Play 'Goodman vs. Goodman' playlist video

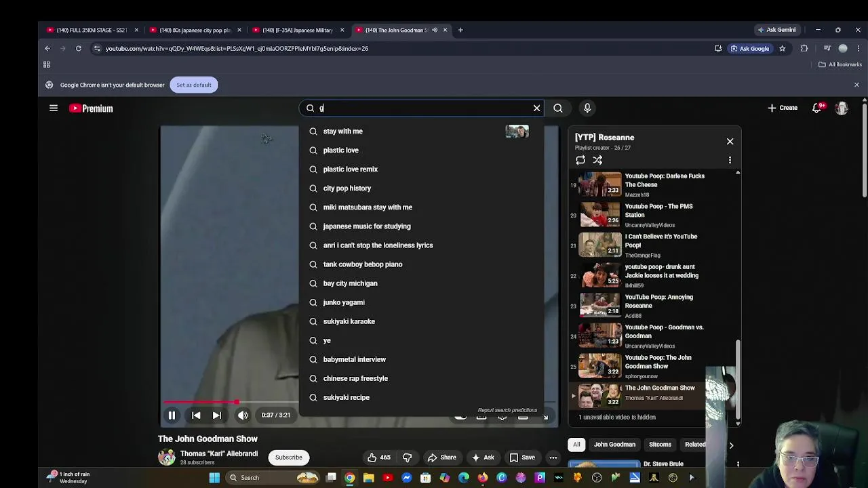coord(651,335)
